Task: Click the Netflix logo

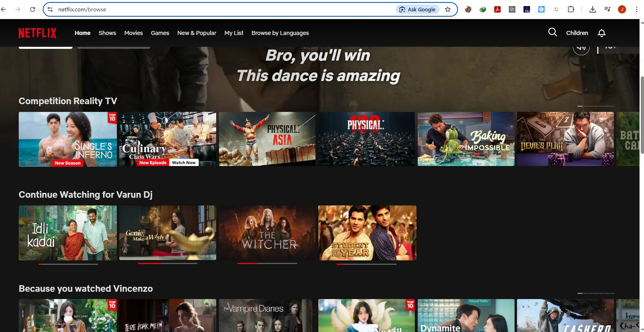Action: pyautogui.click(x=37, y=33)
